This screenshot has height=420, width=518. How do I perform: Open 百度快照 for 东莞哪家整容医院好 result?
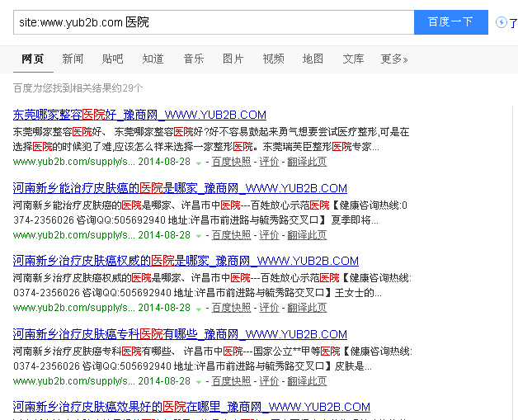[231, 162]
